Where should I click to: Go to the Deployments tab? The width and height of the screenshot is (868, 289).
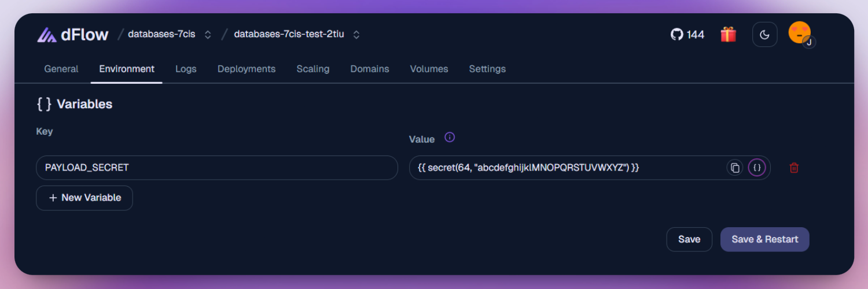tap(247, 69)
